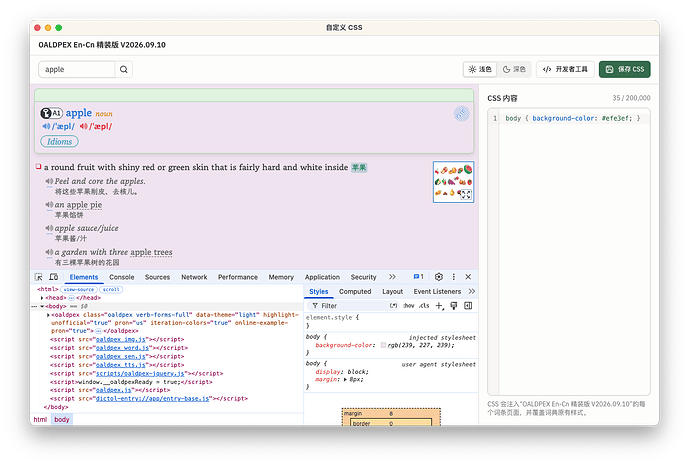Toggle the computed styles sidebar icon
689x465 pixels.
[468, 305]
